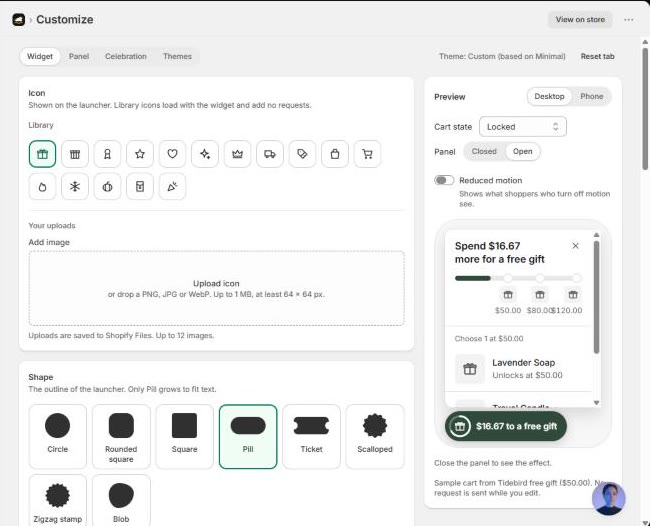Click the app logo in the header
This screenshot has height=526, width=650.
pos(19,19)
